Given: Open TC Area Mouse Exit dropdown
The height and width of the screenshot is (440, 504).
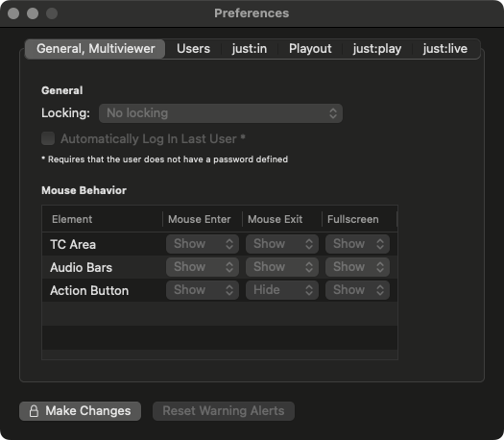Looking at the screenshot, I should [282, 244].
